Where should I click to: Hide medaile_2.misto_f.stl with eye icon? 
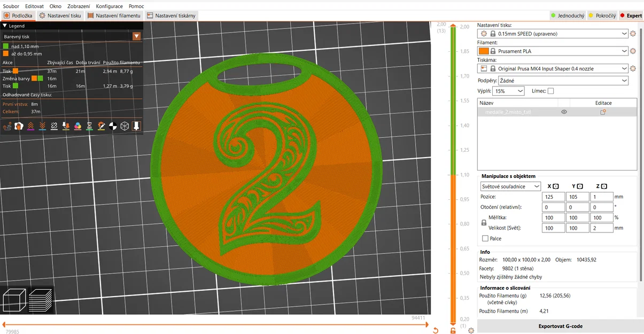click(564, 112)
